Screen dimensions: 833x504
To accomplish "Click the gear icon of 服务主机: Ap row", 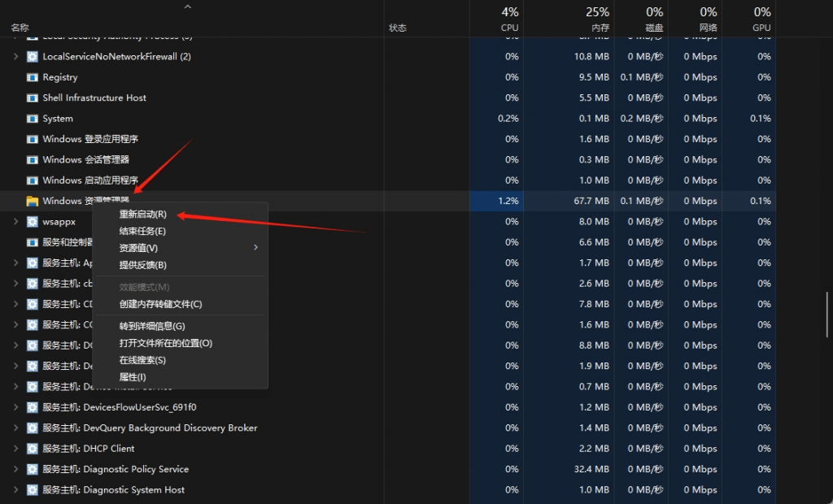I will (x=33, y=263).
